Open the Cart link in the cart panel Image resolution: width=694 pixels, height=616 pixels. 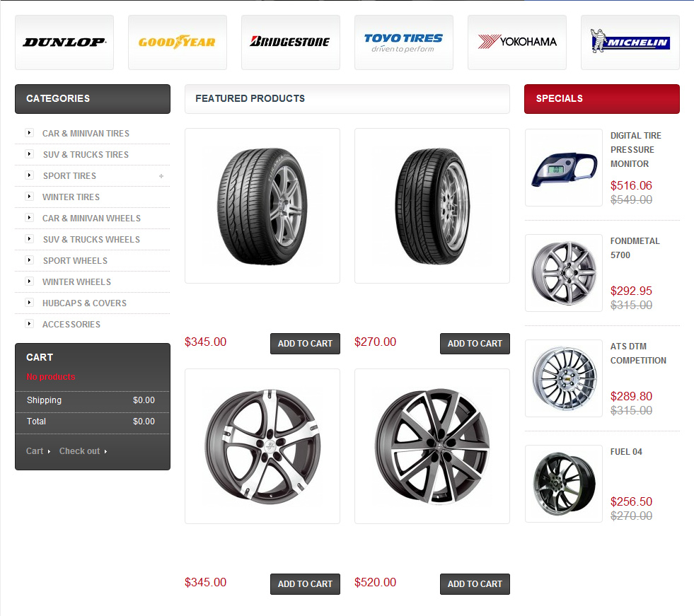35,451
